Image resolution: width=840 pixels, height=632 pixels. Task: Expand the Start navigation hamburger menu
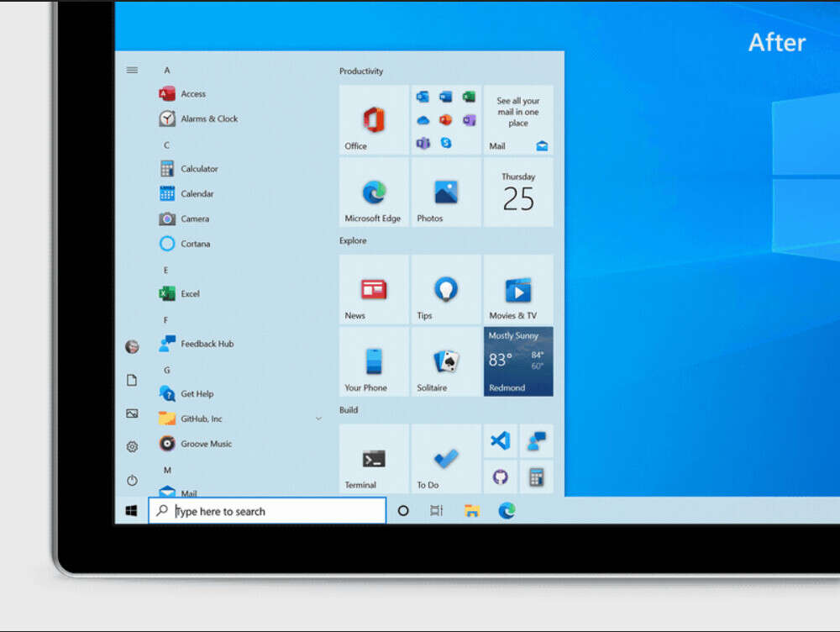pyautogui.click(x=132, y=71)
